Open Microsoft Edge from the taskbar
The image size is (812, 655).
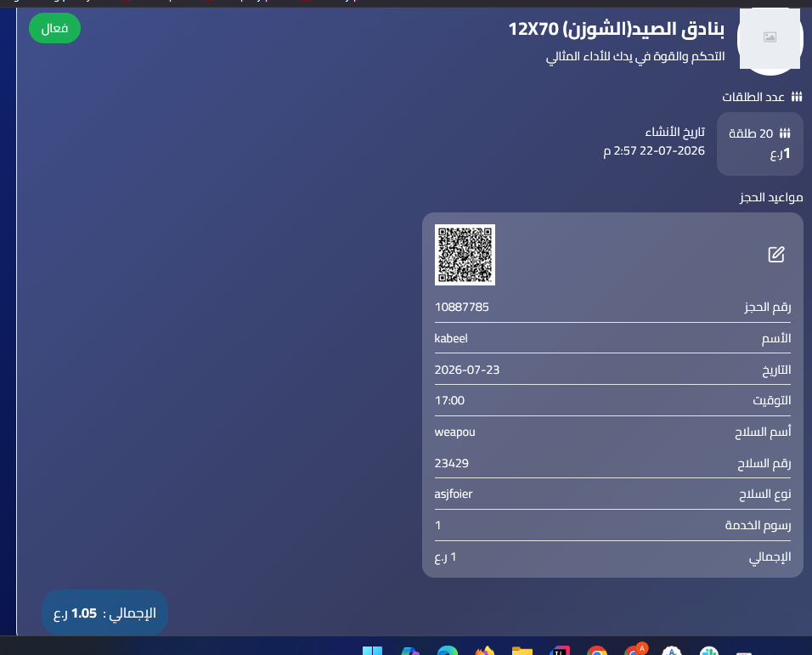[x=447, y=651]
